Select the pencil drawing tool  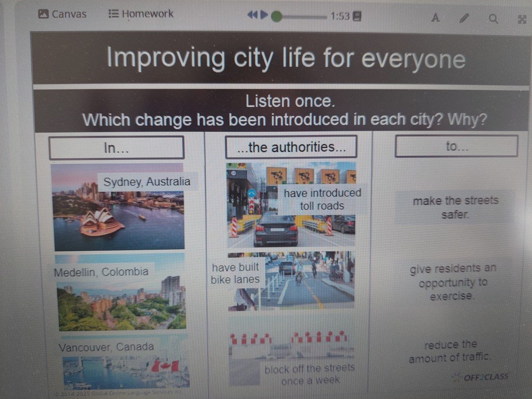(464, 18)
